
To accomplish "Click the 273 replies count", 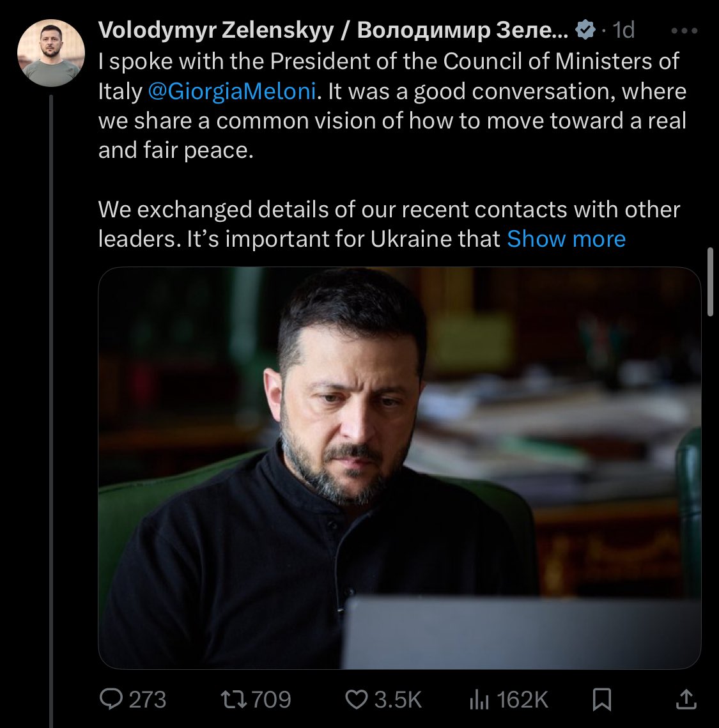I will [x=147, y=699].
